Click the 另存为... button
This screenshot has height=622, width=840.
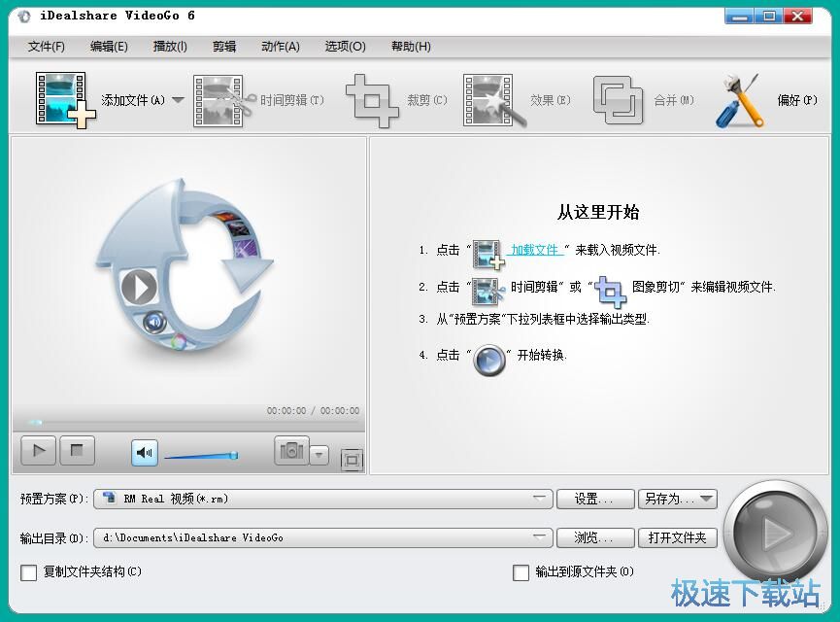point(677,499)
